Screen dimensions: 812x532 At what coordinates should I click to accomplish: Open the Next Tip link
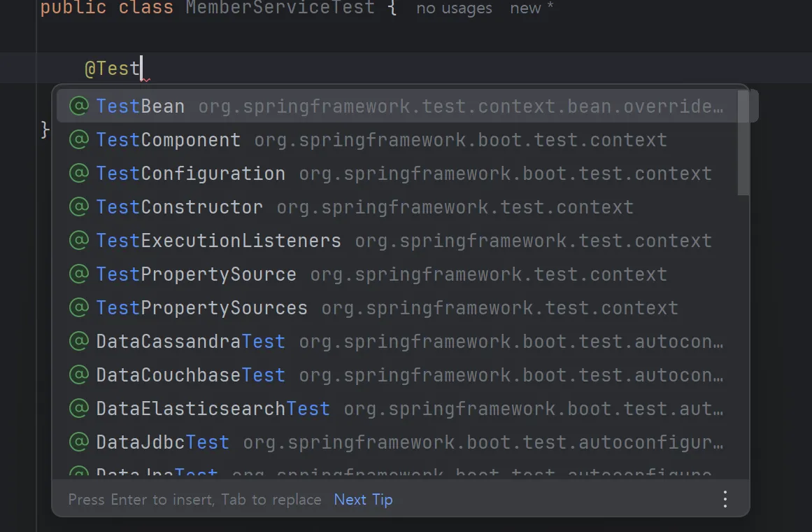tap(363, 499)
